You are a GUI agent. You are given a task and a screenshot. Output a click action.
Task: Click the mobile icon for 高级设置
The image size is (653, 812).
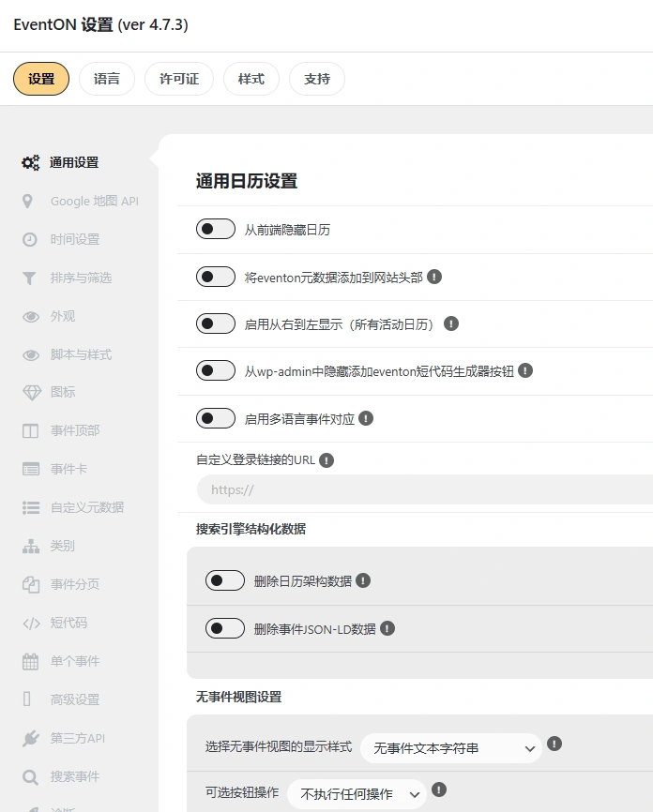pyautogui.click(x=27, y=699)
